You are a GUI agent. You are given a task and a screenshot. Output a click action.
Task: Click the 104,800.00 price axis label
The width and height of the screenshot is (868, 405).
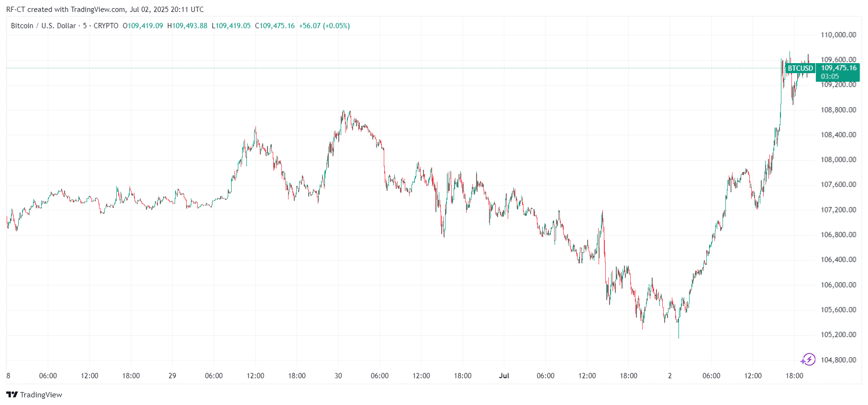tap(838, 360)
